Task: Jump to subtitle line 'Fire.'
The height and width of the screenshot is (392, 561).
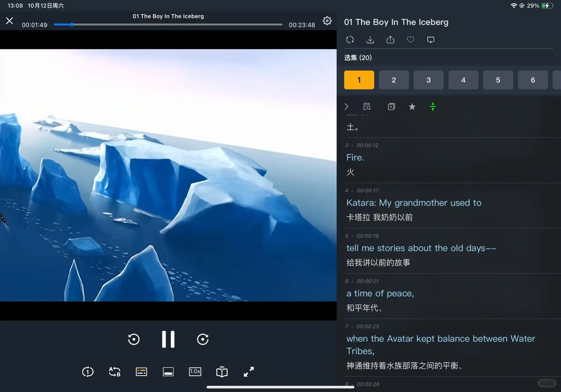Action: [355, 158]
